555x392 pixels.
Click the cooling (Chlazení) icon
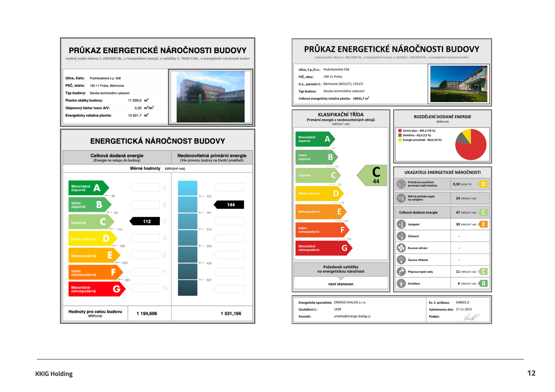point(401,236)
